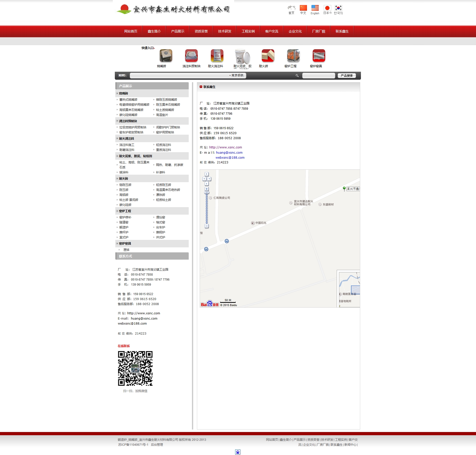Click the Baidu paw icon in the footer

(x=238, y=452)
